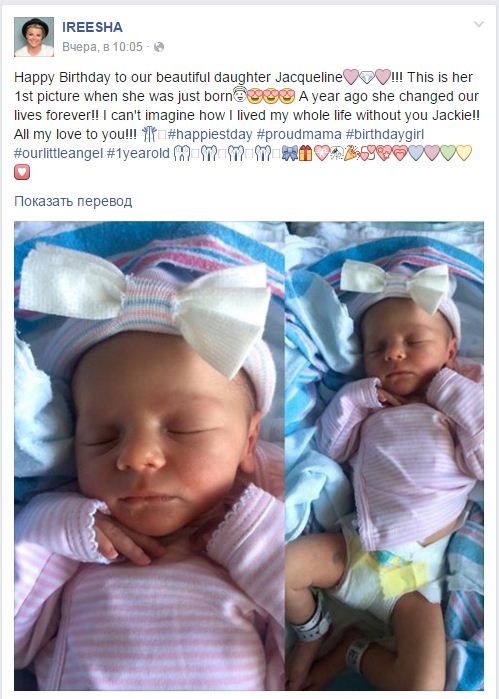499x699 pixels.
Task: Open the IREESHA profile name link
Action: (x=92, y=27)
